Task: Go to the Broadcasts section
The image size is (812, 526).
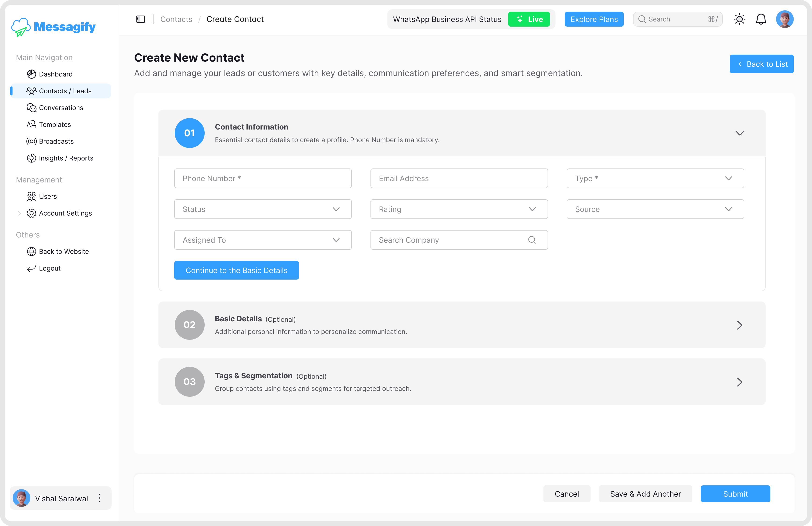Action: (56, 141)
